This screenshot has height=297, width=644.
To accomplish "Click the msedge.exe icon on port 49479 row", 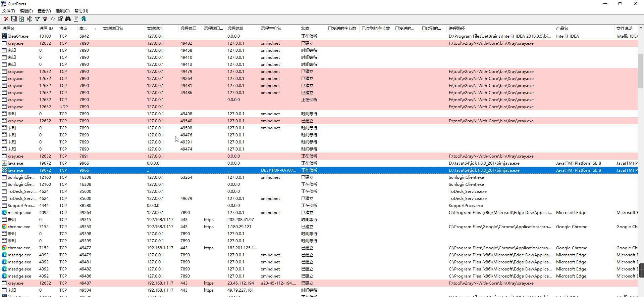I will pyautogui.click(x=4, y=255).
